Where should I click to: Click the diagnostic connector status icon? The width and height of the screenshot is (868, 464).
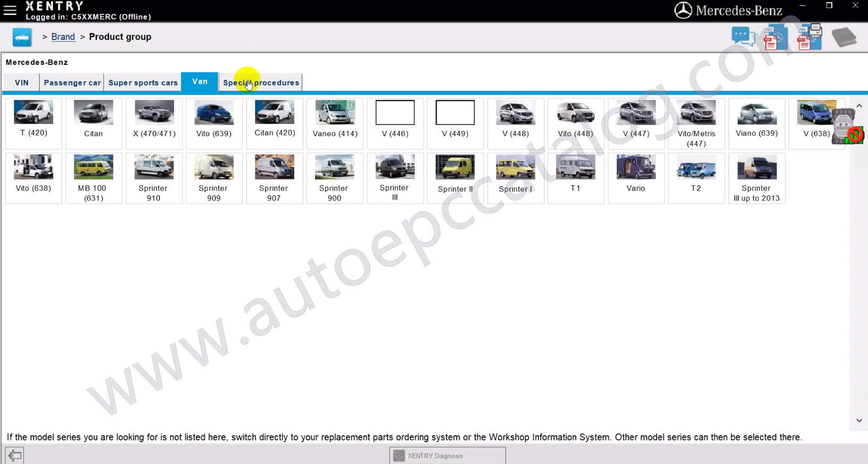coord(847,127)
